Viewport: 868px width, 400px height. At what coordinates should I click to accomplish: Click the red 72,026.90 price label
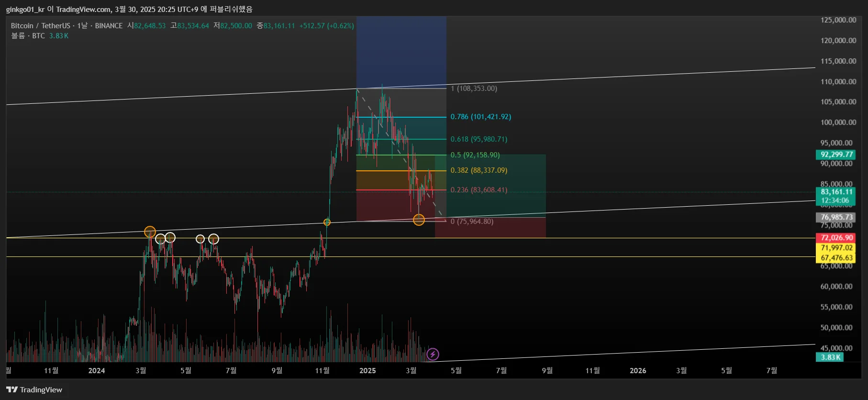(x=835, y=238)
